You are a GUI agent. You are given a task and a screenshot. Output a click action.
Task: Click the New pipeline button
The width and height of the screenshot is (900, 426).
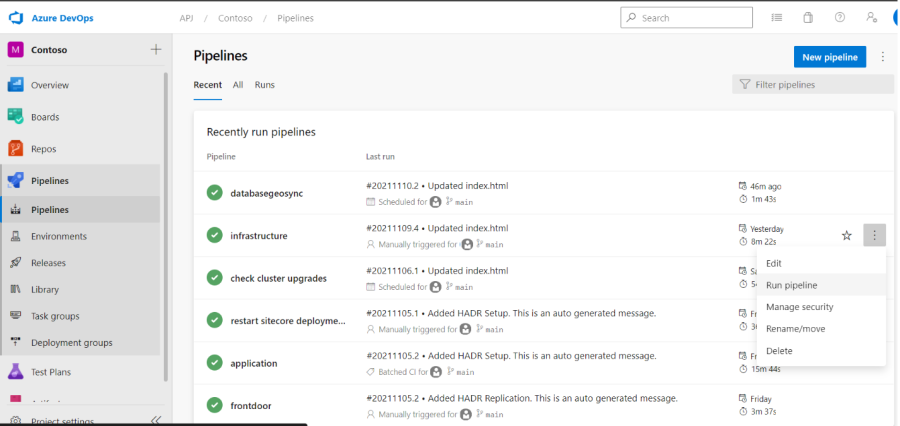(x=829, y=57)
